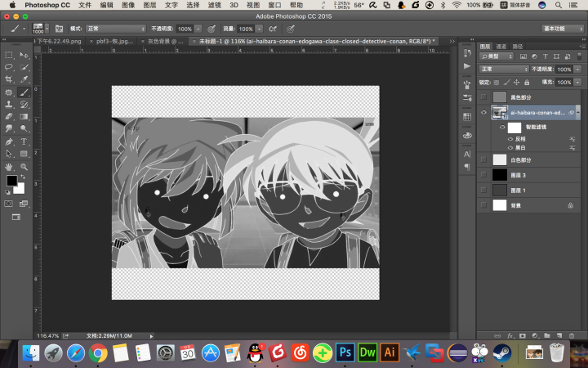Show the 白色部分 layer
Image resolution: width=588 pixels, height=368 pixels.
[x=483, y=159]
